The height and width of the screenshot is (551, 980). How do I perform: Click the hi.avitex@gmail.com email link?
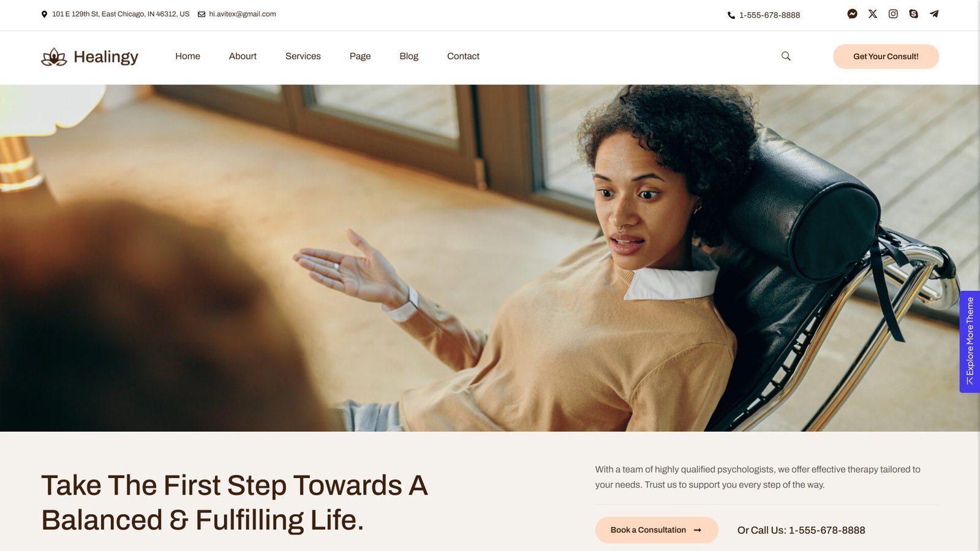(243, 14)
